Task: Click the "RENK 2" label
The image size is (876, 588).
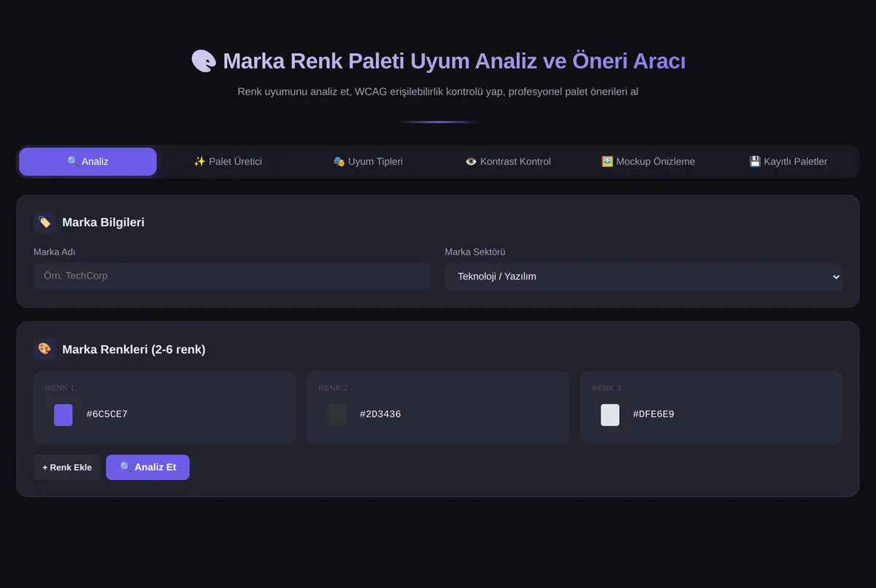Action: click(x=333, y=388)
